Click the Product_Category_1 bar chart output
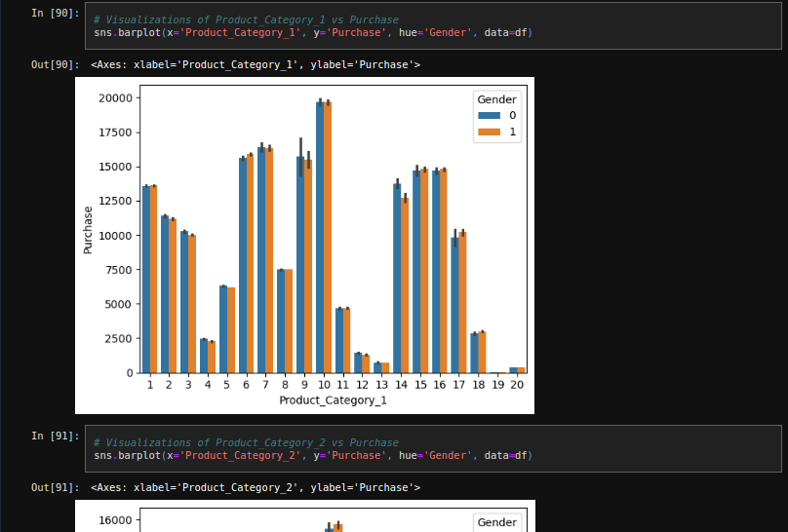This screenshot has width=788, height=532. coord(304,246)
